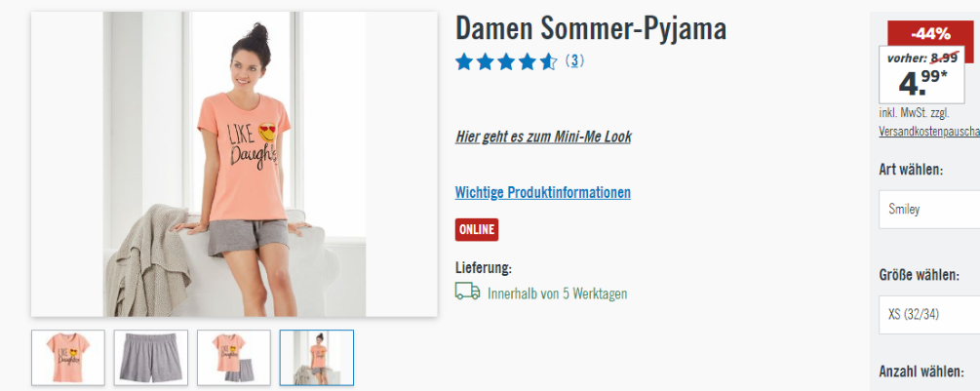The width and height of the screenshot is (980, 391).
Task: Click the red ONLINE badge
Action: (477, 230)
